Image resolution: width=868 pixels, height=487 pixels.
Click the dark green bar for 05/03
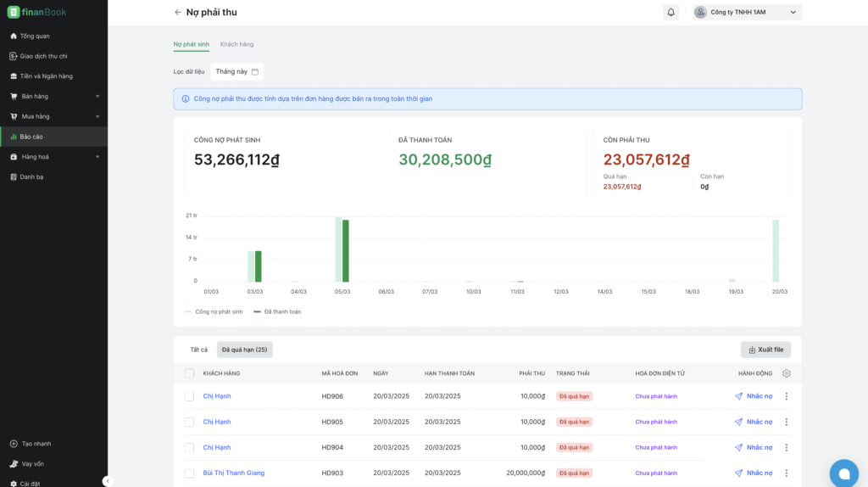346,251
